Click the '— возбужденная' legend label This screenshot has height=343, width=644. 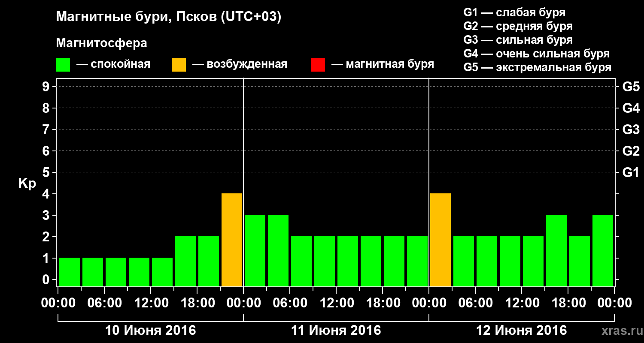point(240,64)
